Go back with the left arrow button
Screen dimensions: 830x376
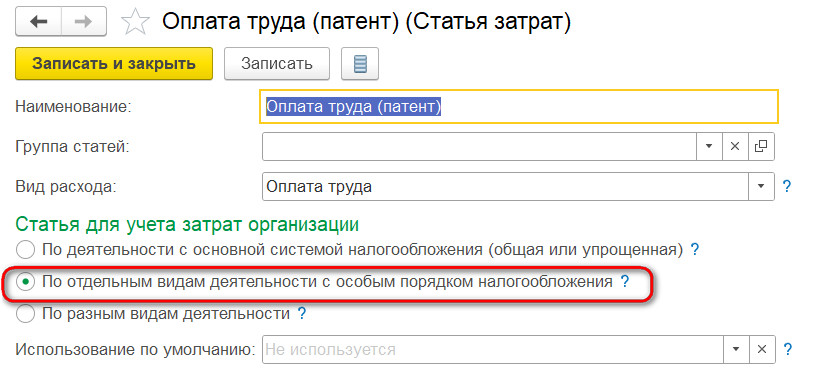[x=39, y=22]
